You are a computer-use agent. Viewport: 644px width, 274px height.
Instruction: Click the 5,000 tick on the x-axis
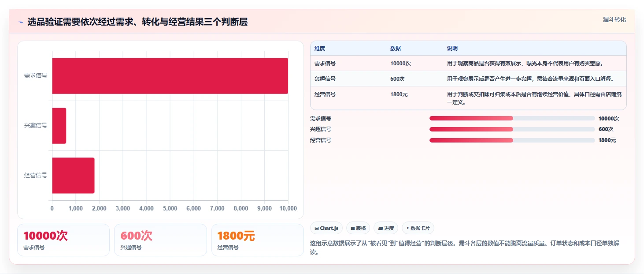coord(170,209)
